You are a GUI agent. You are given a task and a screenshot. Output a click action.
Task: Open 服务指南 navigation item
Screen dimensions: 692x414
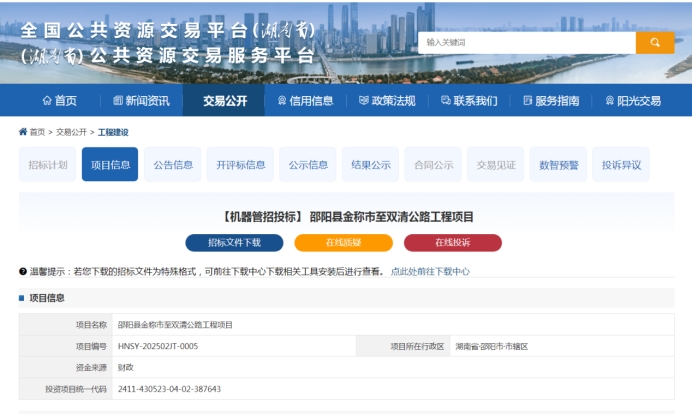(551, 101)
